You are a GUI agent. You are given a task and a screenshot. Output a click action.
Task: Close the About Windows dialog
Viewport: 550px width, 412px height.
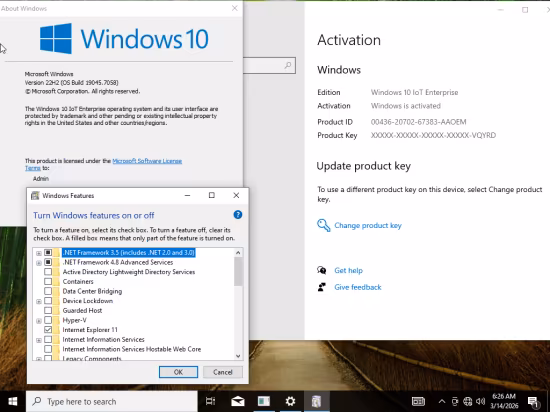[235, 8]
